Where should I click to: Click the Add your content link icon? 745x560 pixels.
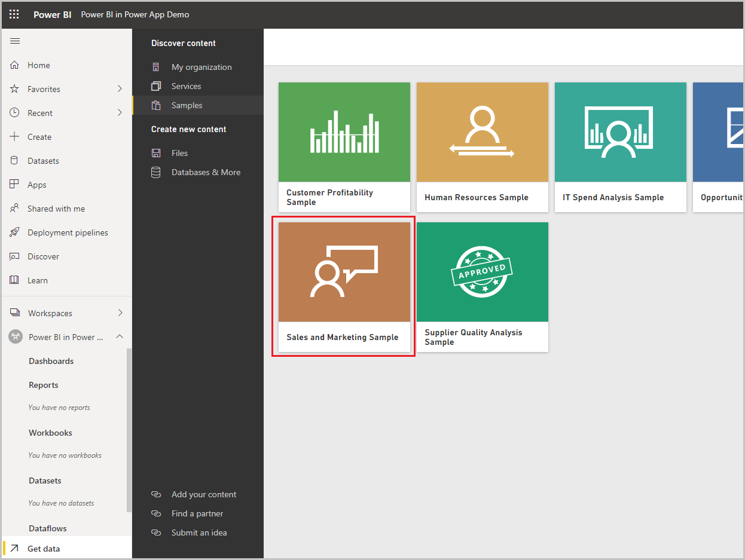coord(156,494)
